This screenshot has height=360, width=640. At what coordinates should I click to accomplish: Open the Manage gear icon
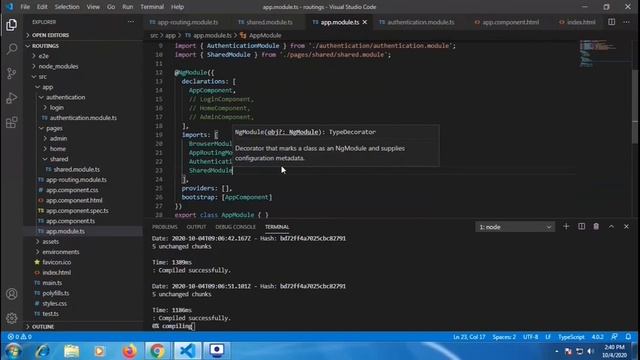tap(11, 318)
